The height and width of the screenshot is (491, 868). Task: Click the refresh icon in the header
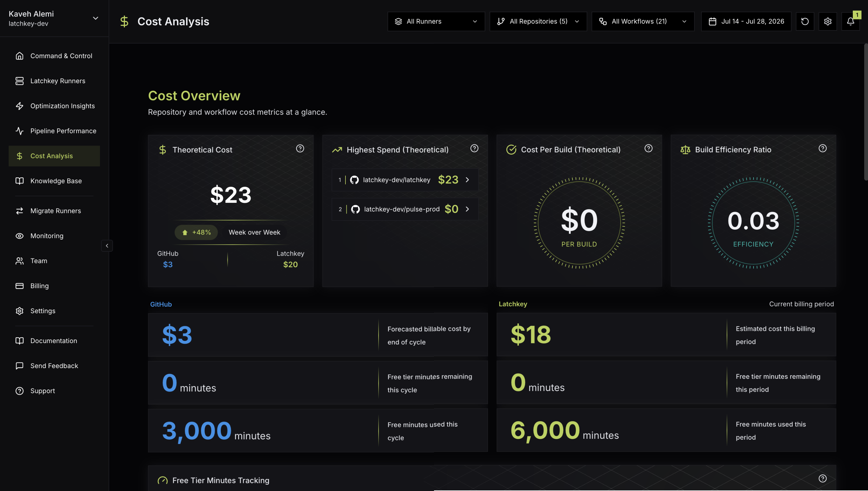(805, 21)
